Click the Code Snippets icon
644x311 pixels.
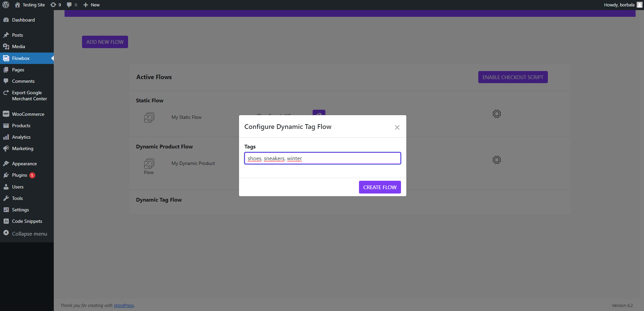pos(6,221)
